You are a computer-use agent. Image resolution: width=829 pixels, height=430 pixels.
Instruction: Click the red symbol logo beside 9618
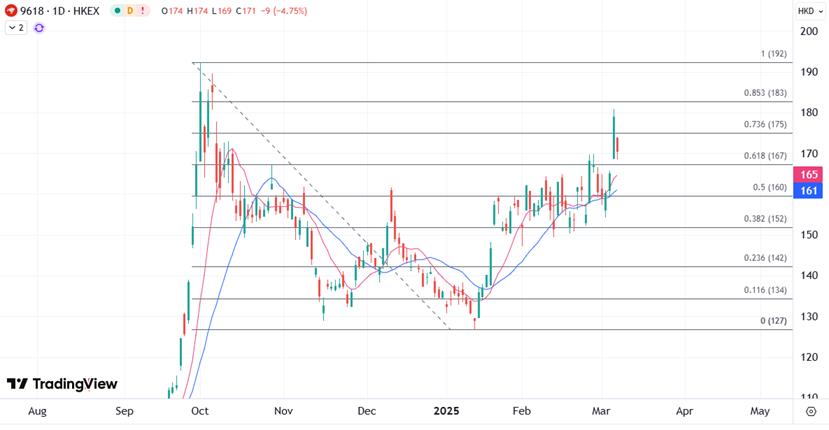10,10
